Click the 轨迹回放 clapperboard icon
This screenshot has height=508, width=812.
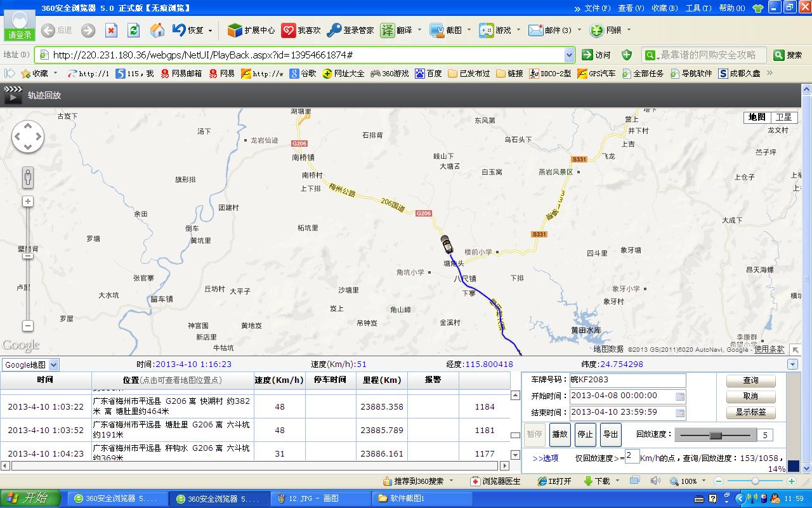click(13, 95)
